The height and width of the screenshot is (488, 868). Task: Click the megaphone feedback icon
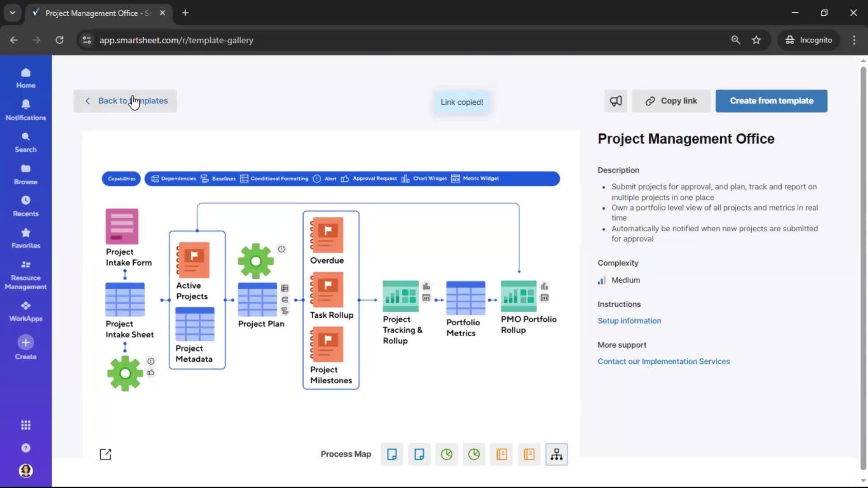(x=615, y=101)
